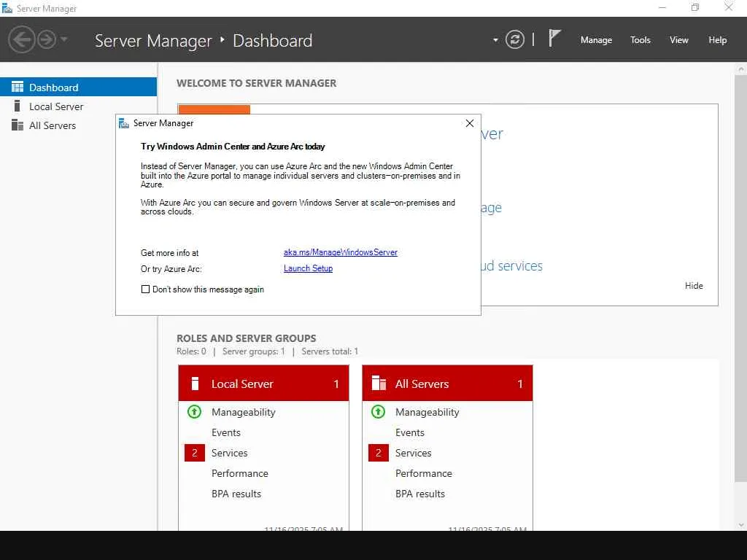Image resolution: width=747 pixels, height=560 pixels.
Task: Click the Local Server sidebar icon
Action: pos(18,106)
